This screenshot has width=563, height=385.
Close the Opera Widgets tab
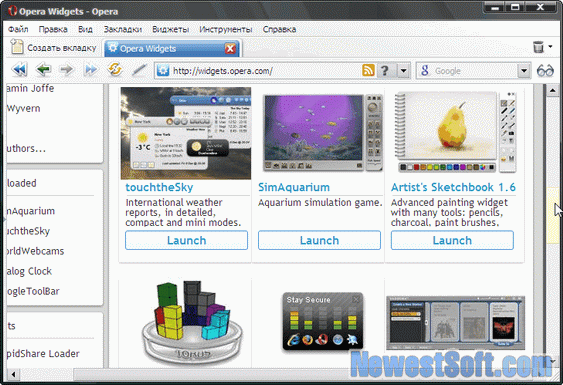[x=230, y=48]
